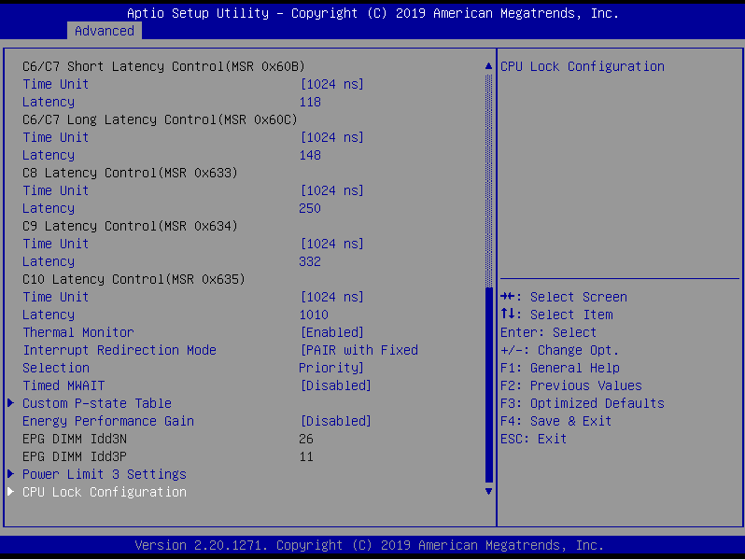Select the C10 Latency value 1010
This screenshot has width=745, height=560.
(x=314, y=315)
